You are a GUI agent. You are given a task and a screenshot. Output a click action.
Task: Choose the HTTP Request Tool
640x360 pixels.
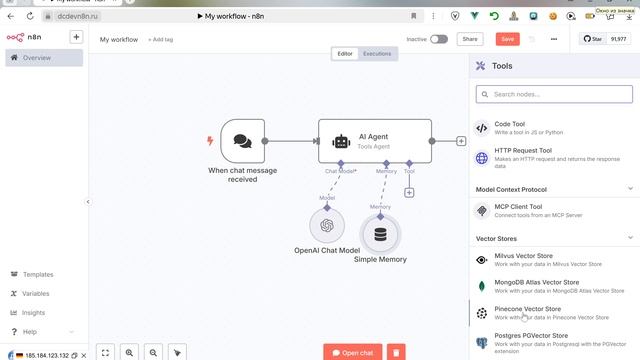tap(555, 158)
